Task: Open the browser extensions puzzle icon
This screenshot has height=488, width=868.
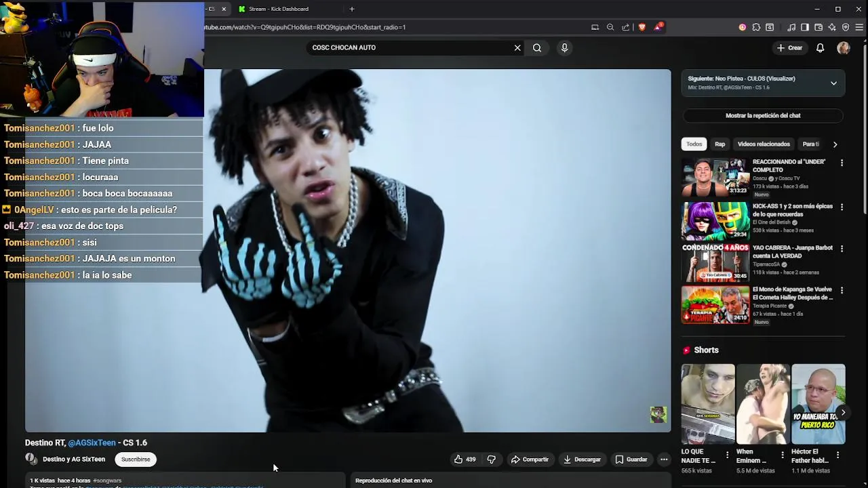Action: [x=756, y=27]
